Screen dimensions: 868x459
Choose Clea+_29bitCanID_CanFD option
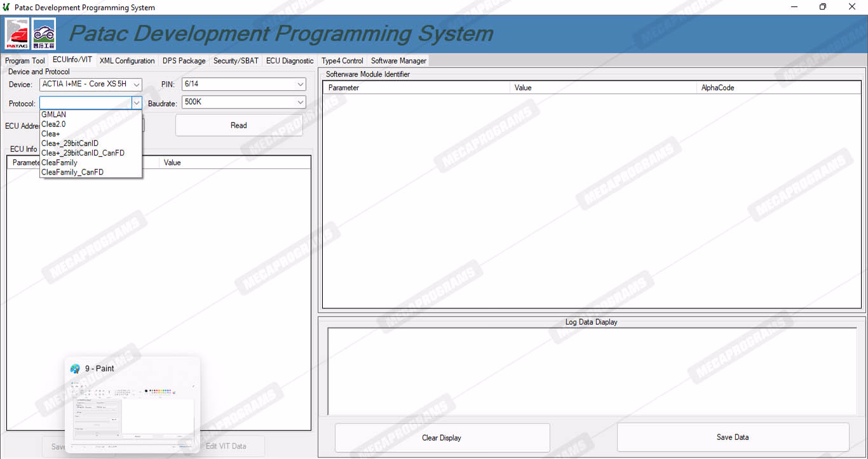[x=91, y=153]
